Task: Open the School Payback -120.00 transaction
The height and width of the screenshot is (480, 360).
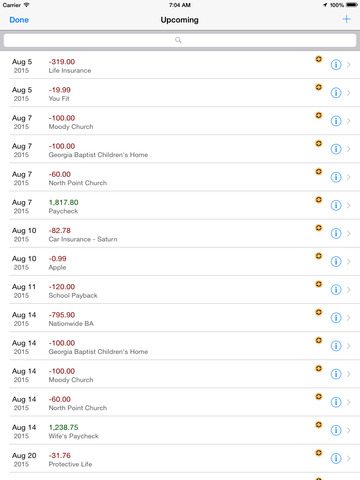Action: (x=180, y=290)
